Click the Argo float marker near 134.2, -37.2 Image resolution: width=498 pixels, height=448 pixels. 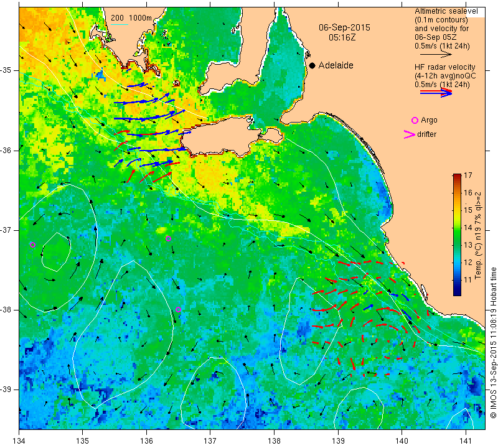pyautogui.click(x=32, y=245)
